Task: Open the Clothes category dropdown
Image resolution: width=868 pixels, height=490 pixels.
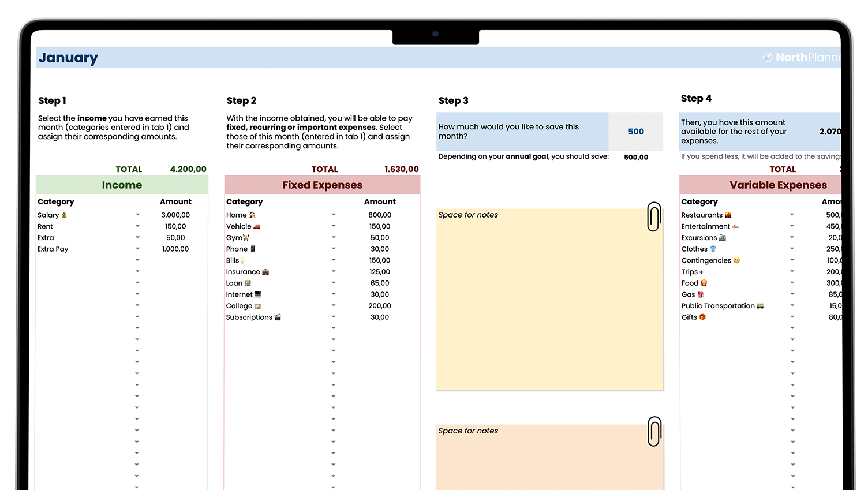Action: [792, 249]
